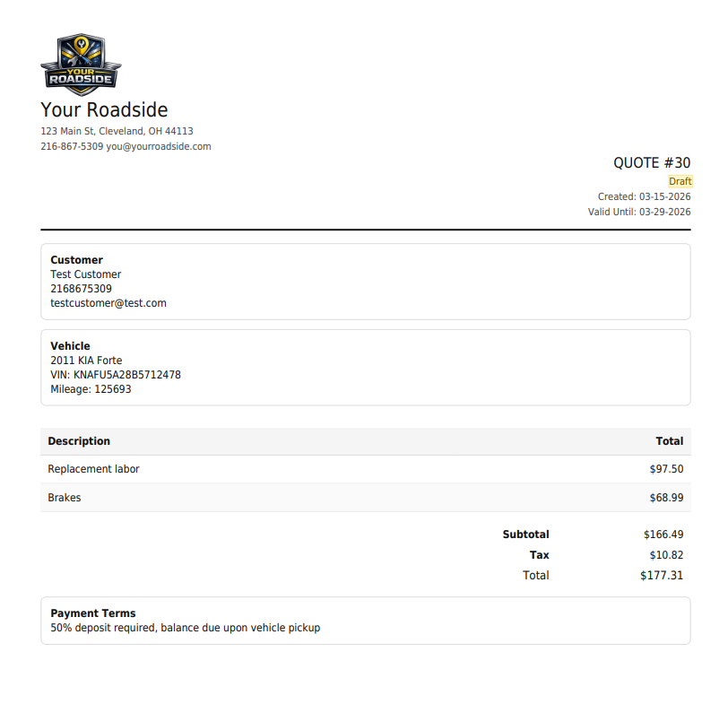Image resolution: width=728 pixels, height=704 pixels.
Task: Click the you@yourroadside.com email address
Action: click(159, 146)
